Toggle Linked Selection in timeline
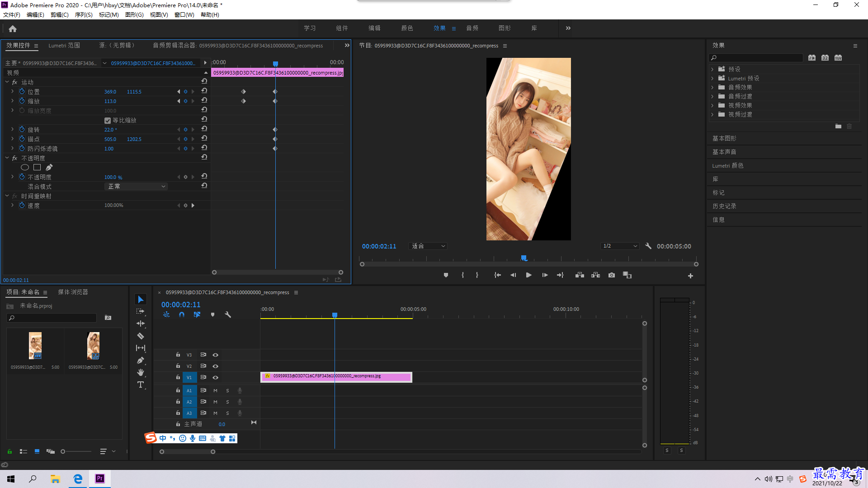This screenshot has width=868, height=488. pos(197,314)
